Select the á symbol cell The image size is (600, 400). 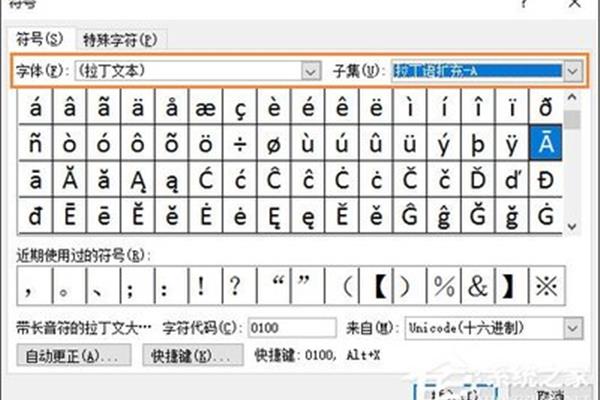click(x=36, y=108)
